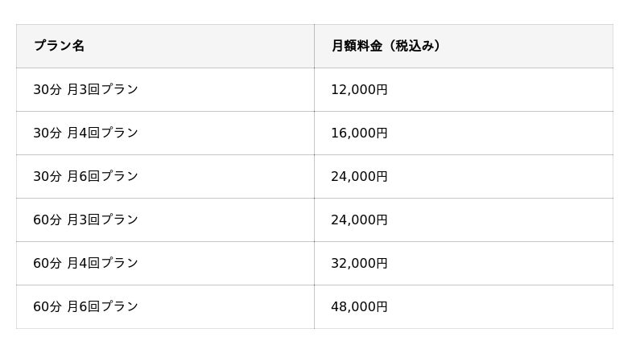This screenshot has width=644, height=353.
Task: Click the monthly fee for 60分 月4回プラン
Action: [x=359, y=263]
